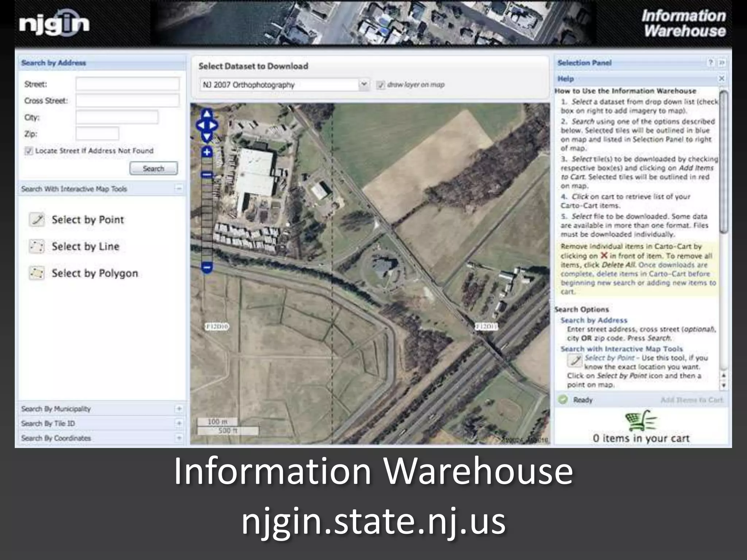Click Search by Address panel header

point(102,63)
